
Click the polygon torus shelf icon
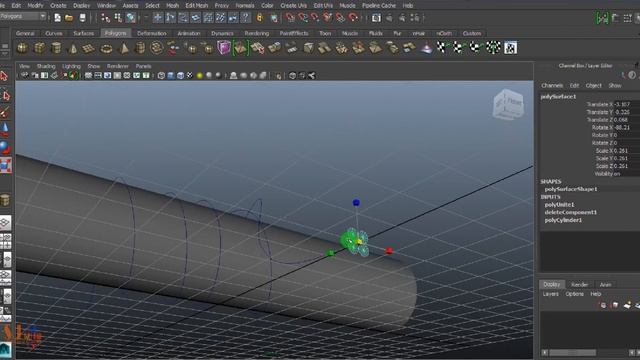(x=106, y=49)
